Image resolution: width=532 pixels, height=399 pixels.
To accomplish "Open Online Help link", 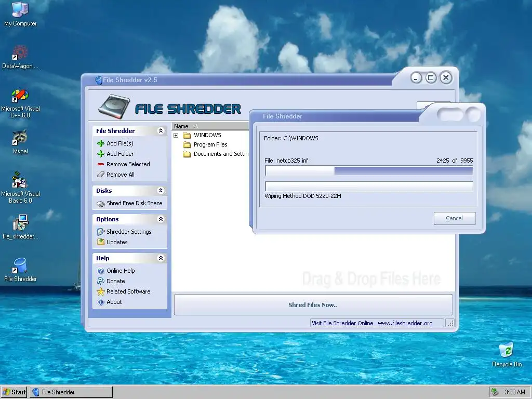I will tap(121, 271).
